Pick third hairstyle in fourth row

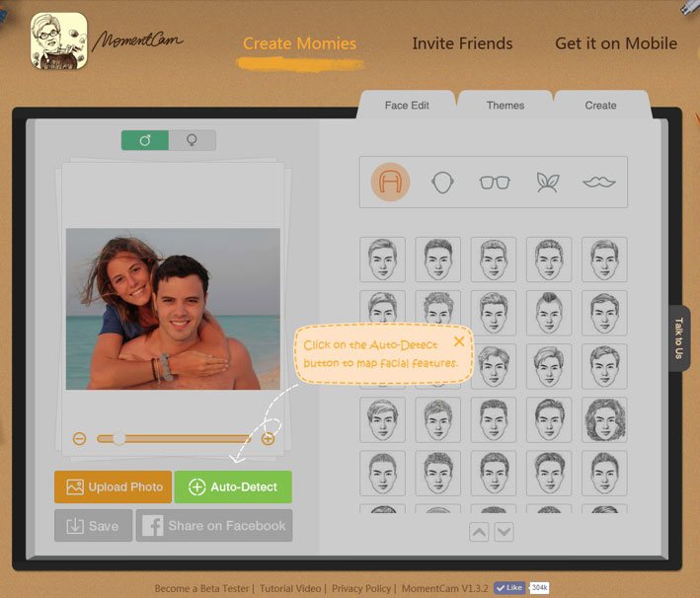tap(494, 420)
